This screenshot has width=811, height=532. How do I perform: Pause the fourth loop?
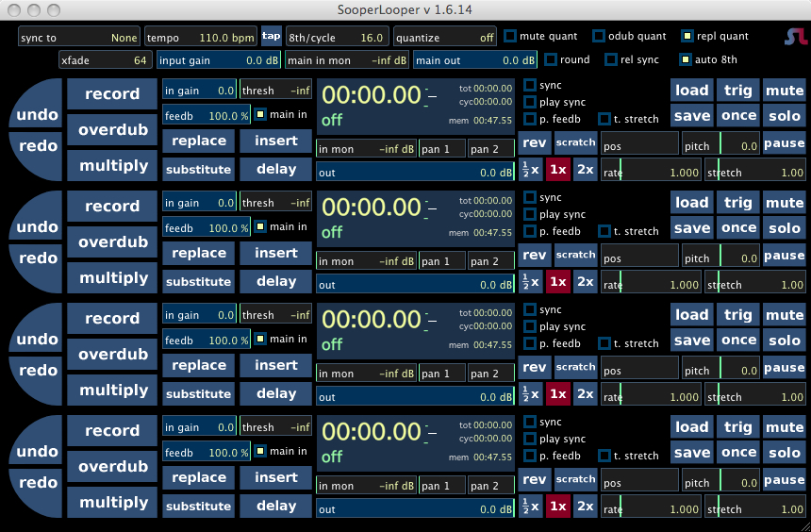784,480
